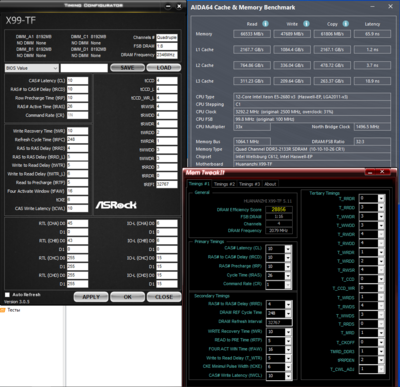This screenshot has width=400, height=387.
Task: Click the Memory Read result box
Action: 252,34
